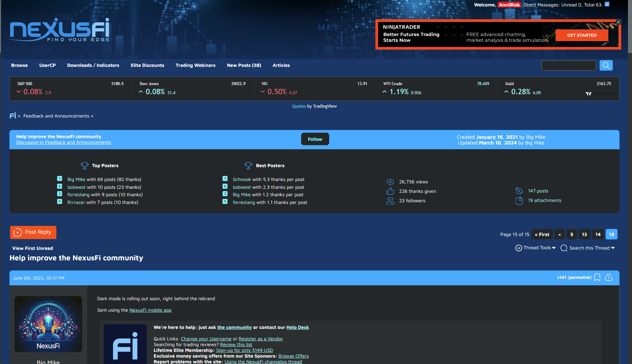Click Rrrracer in Top Posters
This screenshot has width=632, height=364.
pyautogui.click(x=76, y=202)
